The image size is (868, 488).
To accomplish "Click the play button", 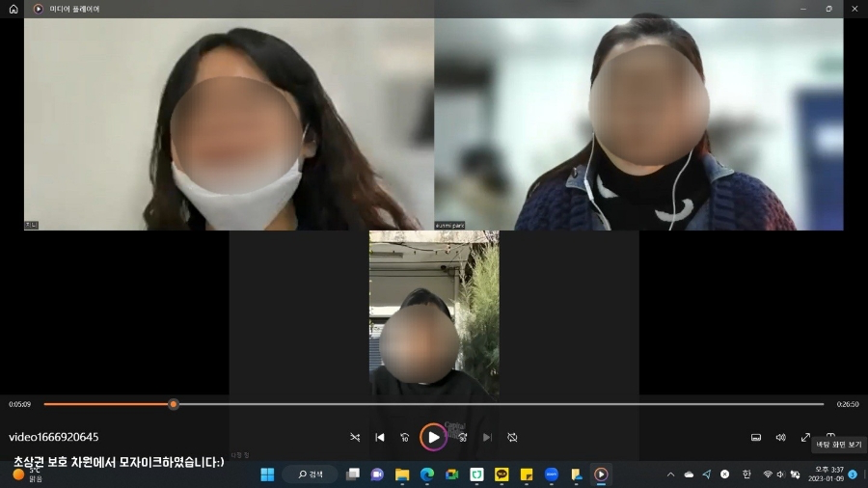I will pyautogui.click(x=433, y=437).
